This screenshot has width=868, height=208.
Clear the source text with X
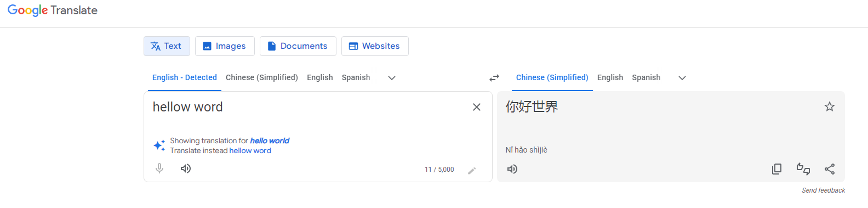[x=477, y=107]
